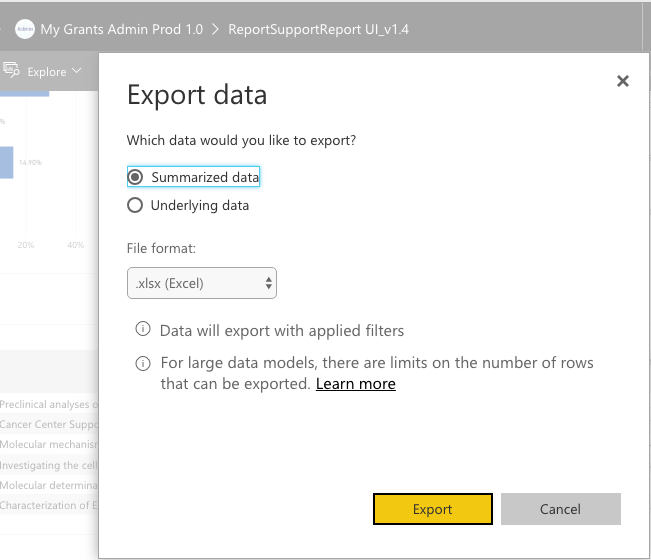Click the 'Molecular mechanism' row in report
The width and height of the screenshot is (651, 560).
pyautogui.click(x=49, y=444)
